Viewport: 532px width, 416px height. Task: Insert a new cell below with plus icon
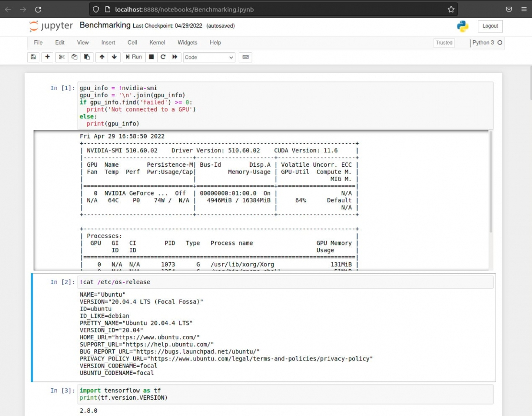[47, 57]
